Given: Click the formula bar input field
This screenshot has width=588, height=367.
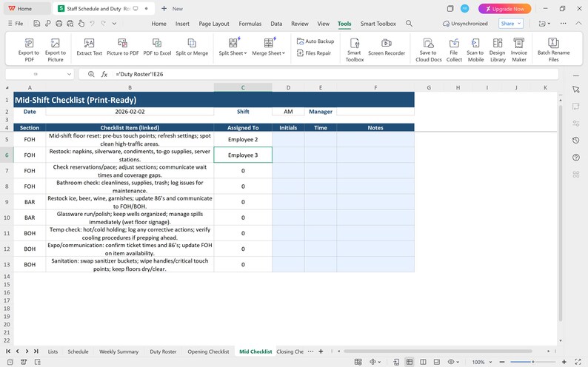Looking at the screenshot, I should (x=335, y=74).
